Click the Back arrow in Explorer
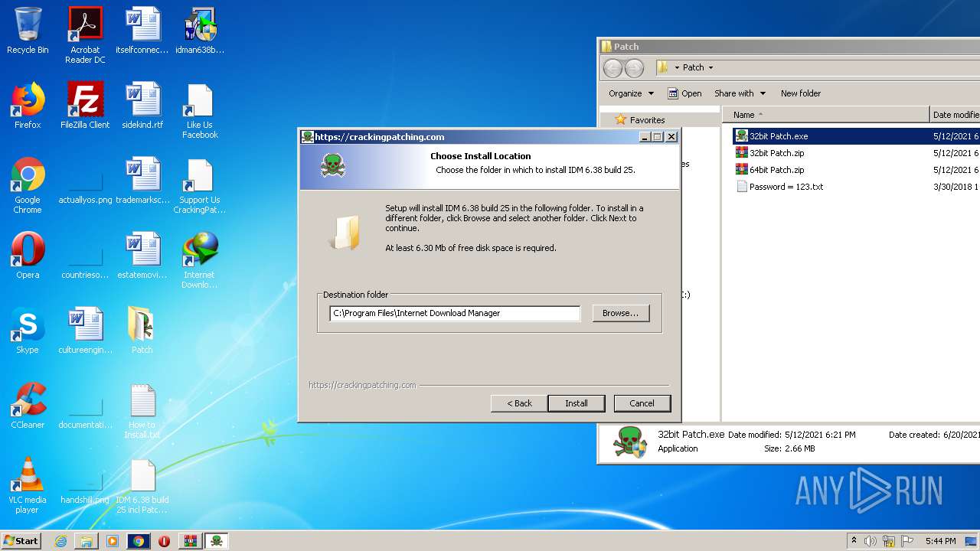 612,68
